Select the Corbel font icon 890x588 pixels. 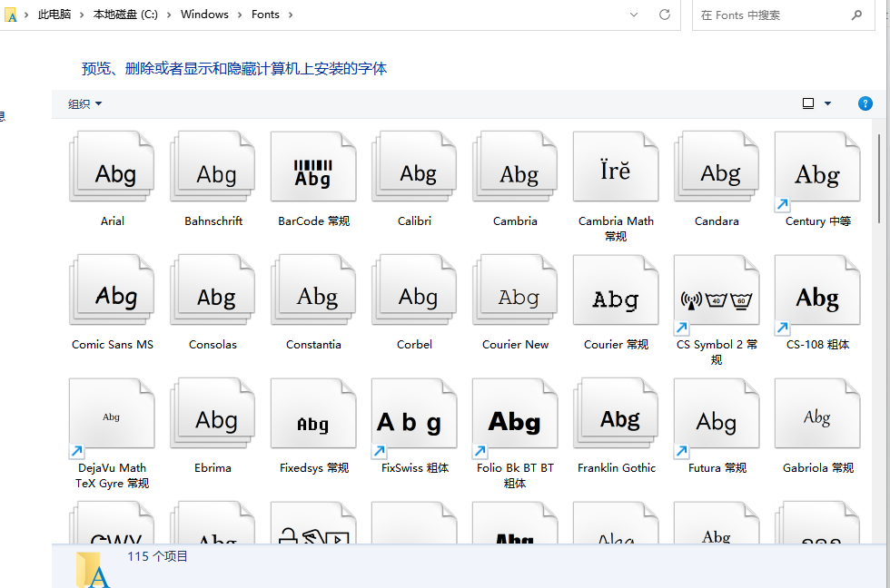tap(414, 289)
